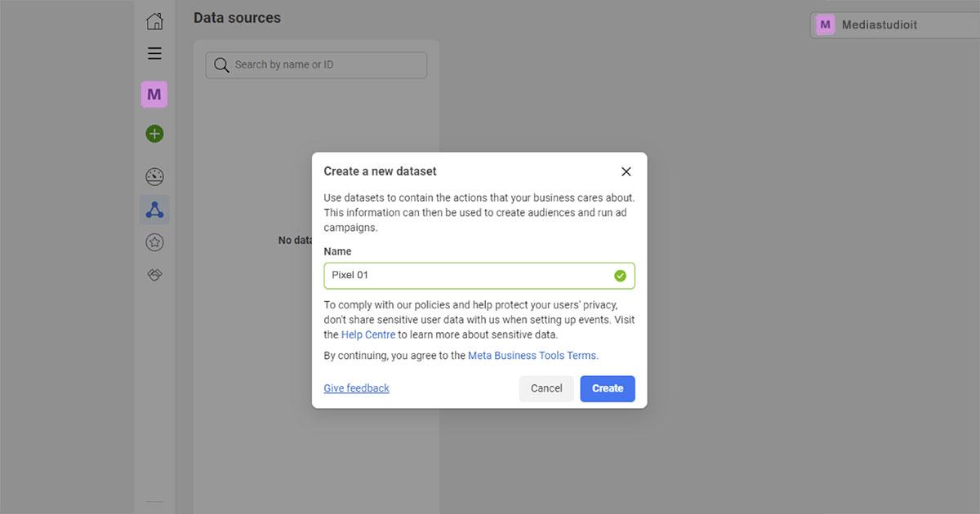Screen dimensions: 980x514
Task: Click the magnifier icon in search box
Action: click(221, 65)
